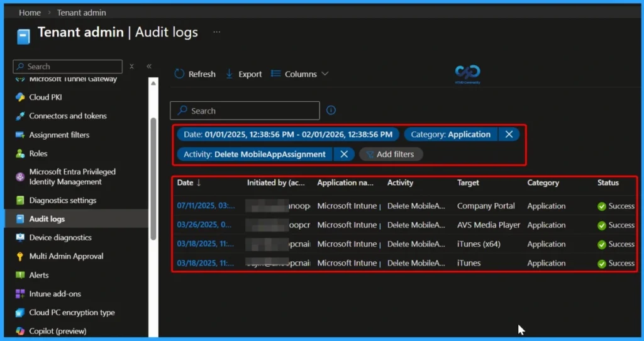Clear the sidebar search with the X
The width and height of the screenshot is (644, 341).
pos(131,66)
